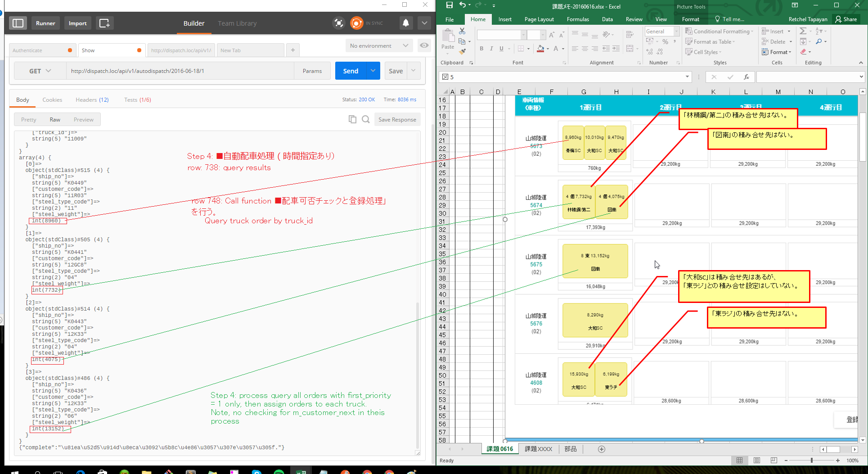Toggle Italic formatting in Excel

tap(491, 48)
